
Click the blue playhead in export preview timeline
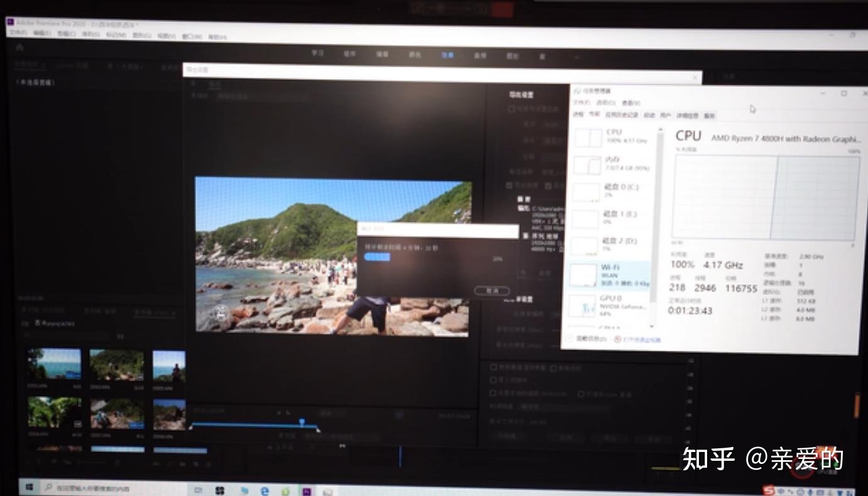point(302,422)
